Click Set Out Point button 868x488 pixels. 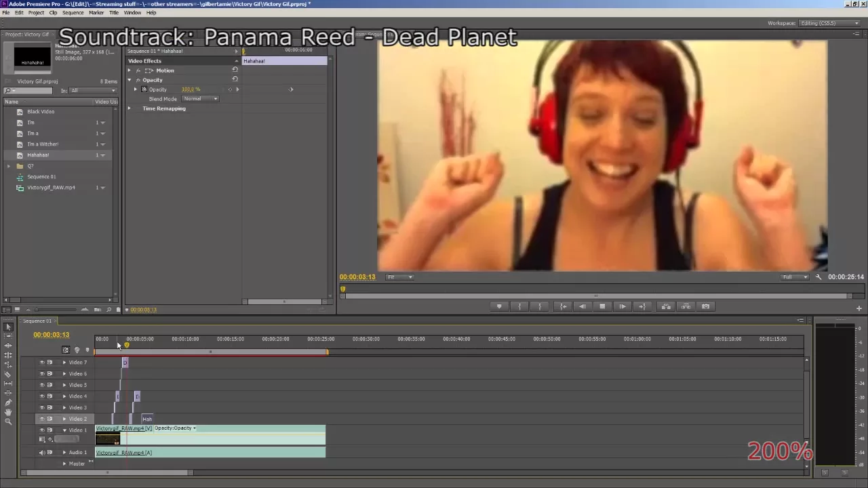point(540,306)
